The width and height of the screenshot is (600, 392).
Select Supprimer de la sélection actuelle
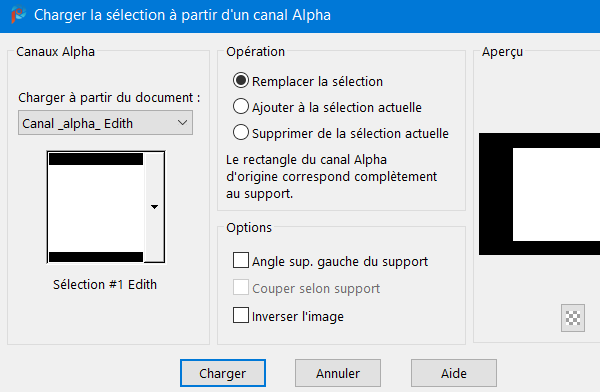pyautogui.click(x=241, y=133)
